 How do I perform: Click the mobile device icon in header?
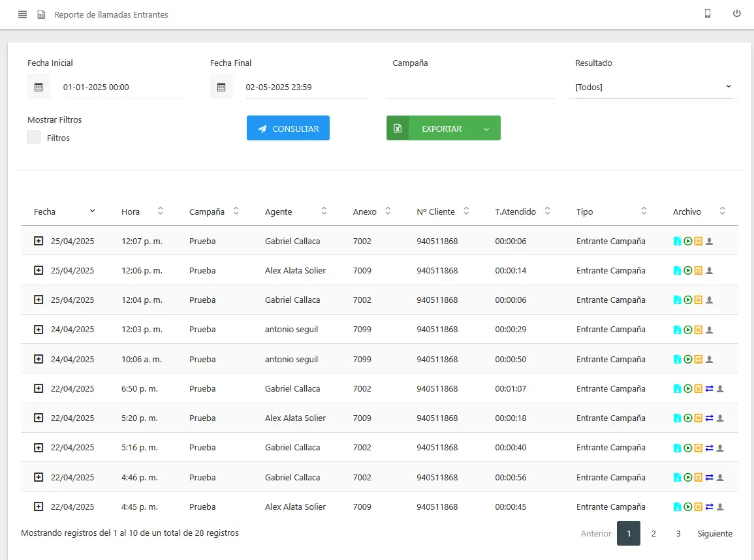708,14
